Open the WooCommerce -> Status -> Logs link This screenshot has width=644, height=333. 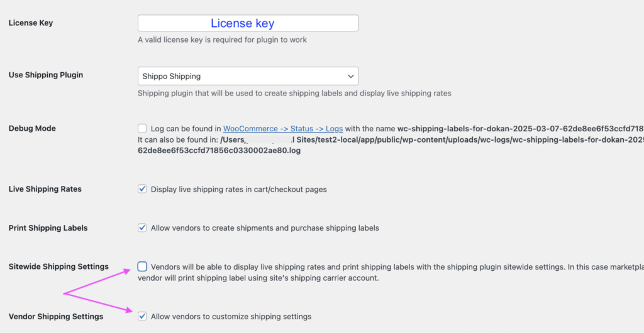pos(282,128)
